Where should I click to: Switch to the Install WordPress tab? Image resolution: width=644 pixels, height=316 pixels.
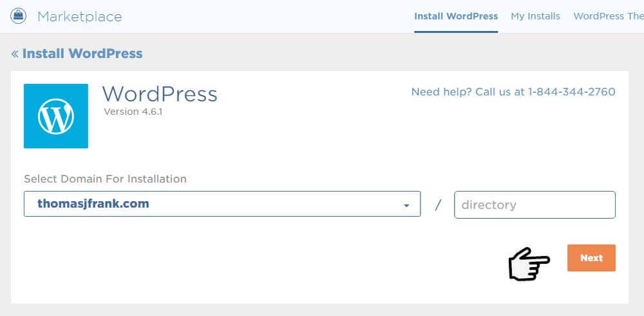(456, 17)
